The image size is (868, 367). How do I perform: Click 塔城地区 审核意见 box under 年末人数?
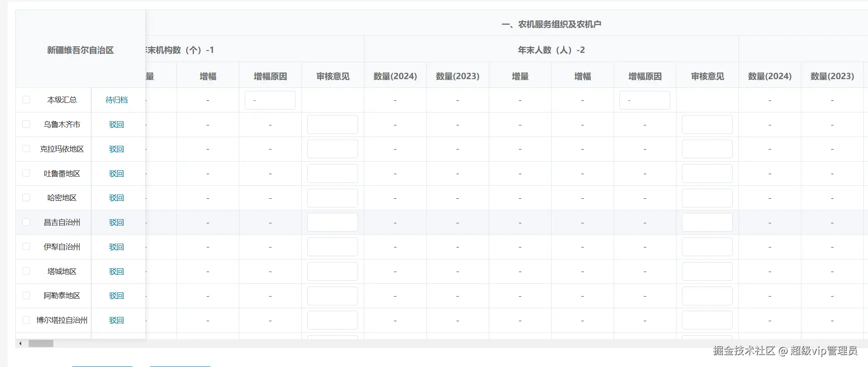click(x=707, y=272)
